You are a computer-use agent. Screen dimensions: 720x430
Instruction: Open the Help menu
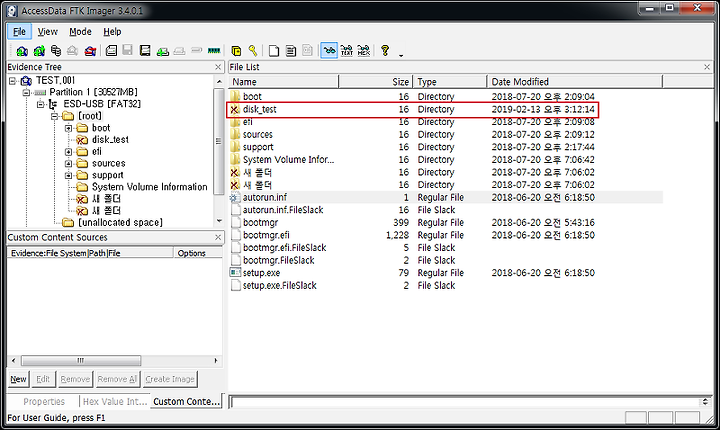(x=112, y=32)
